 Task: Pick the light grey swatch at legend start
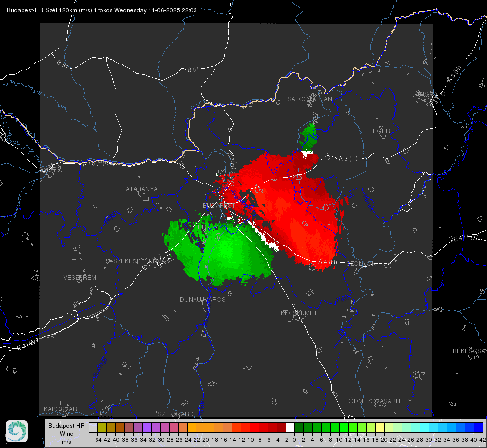93,427
